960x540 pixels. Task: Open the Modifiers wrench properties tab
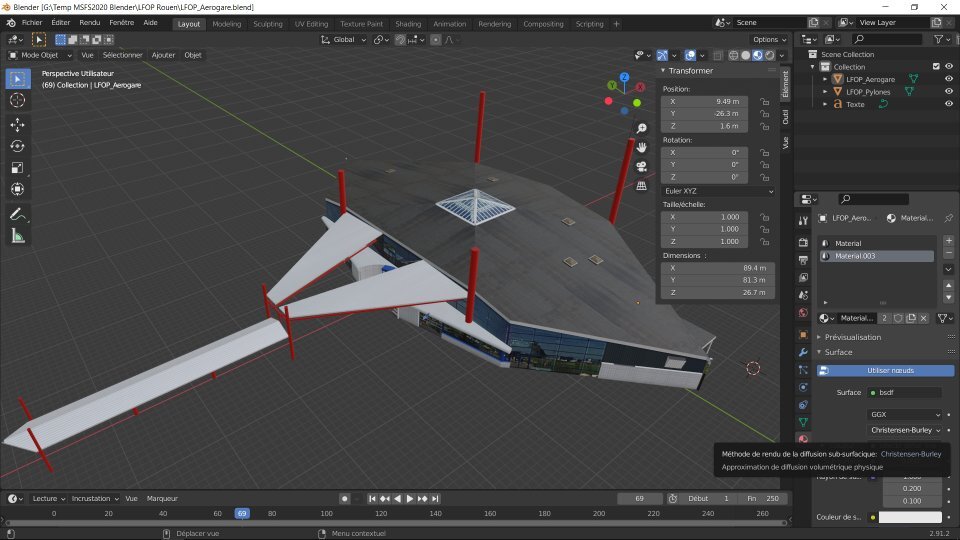(x=802, y=353)
